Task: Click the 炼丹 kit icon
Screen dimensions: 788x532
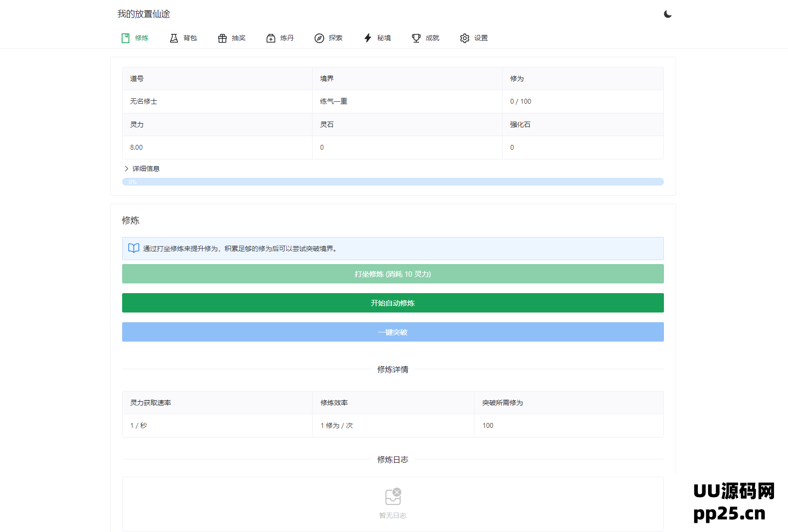Action: pos(271,38)
